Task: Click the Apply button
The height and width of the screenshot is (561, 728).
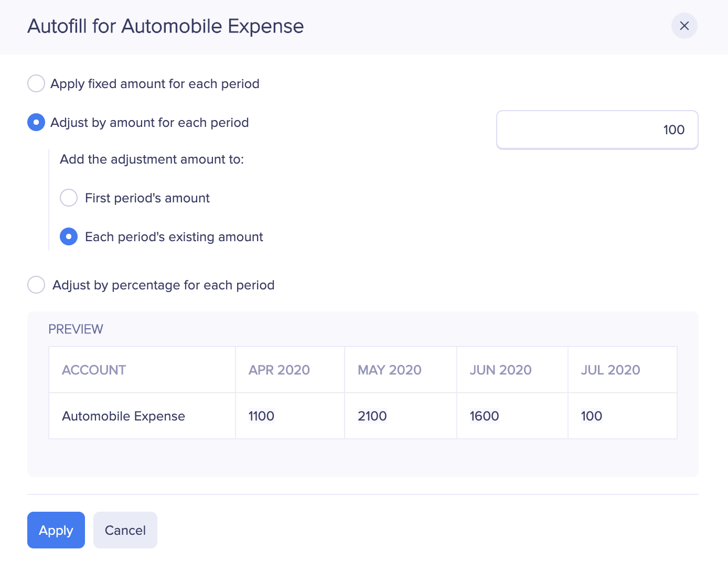Action: coord(56,530)
